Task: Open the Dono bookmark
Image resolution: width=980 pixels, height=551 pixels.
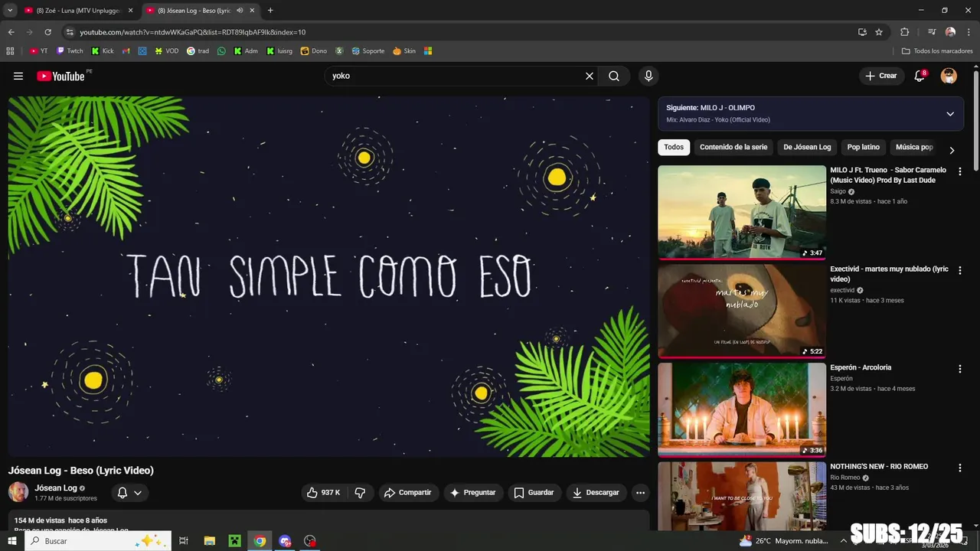Action: (x=314, y=51)
